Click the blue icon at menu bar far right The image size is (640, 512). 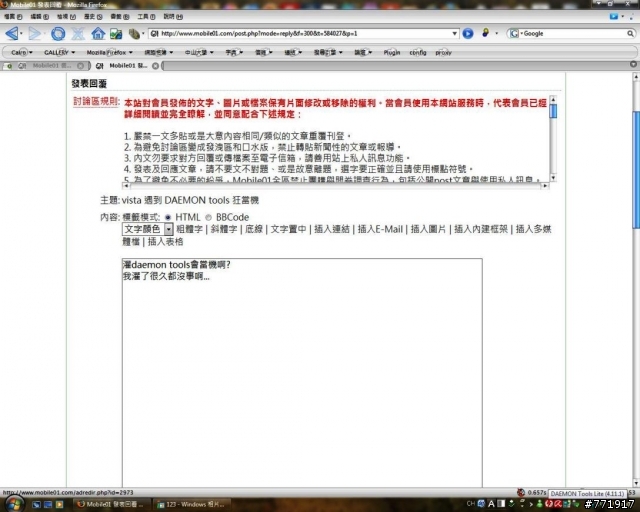pos(614,17)
